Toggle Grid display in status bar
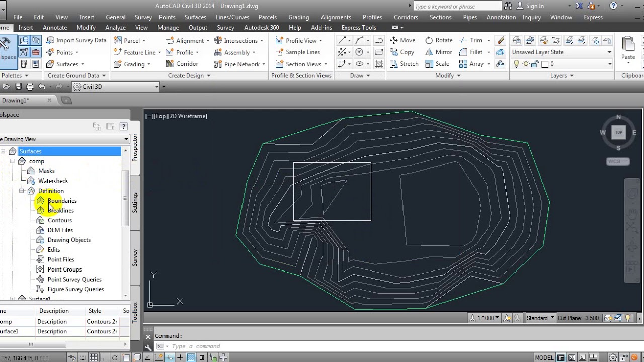Screen dimensions: 644x362 93,358
